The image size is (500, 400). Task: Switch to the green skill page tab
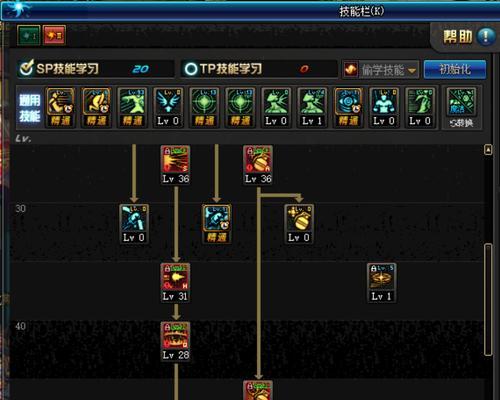point(29,35)
